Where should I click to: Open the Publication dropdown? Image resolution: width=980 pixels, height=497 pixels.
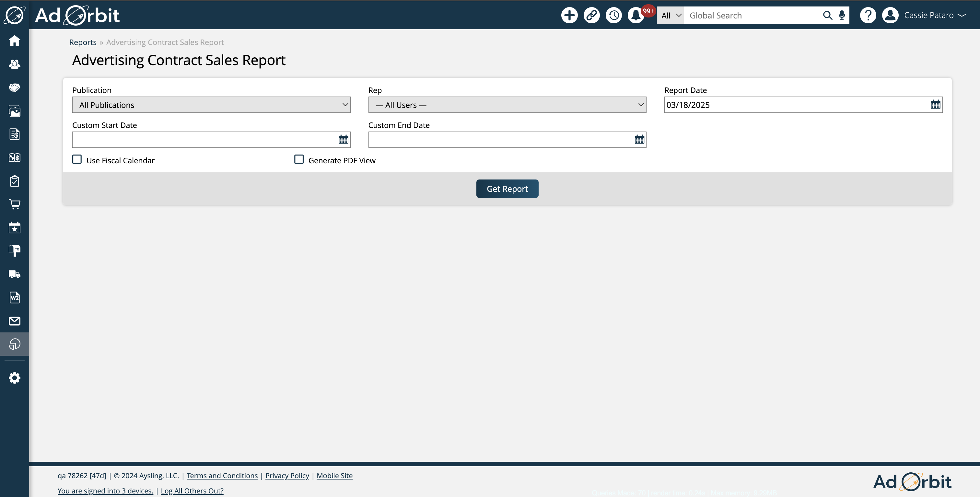(211, 105)
